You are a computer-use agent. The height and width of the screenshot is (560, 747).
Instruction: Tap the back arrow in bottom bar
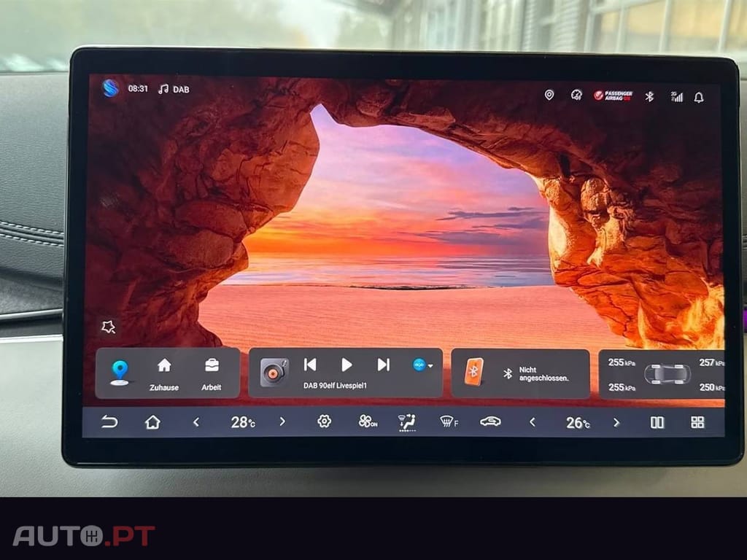109,422
